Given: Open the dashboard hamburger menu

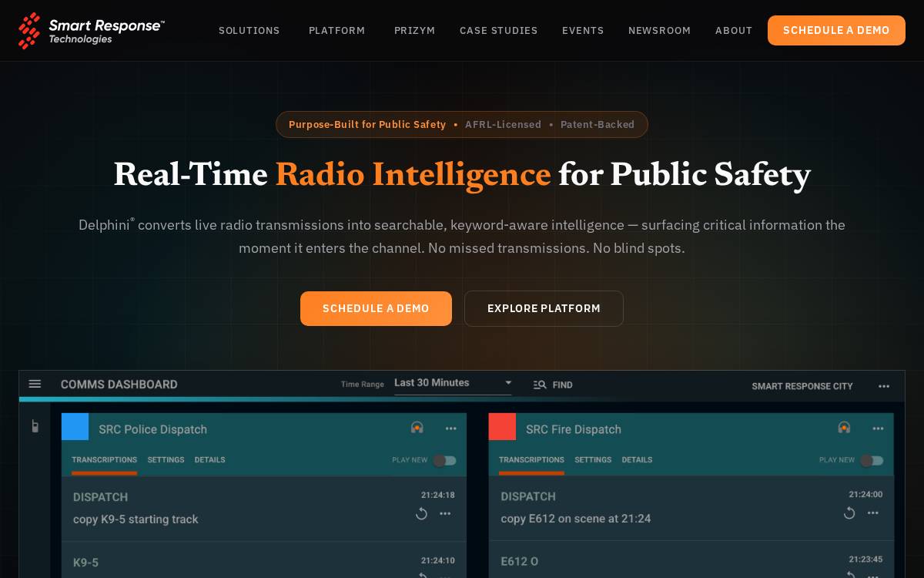Looking at the screenshot, I should [35, 384].
